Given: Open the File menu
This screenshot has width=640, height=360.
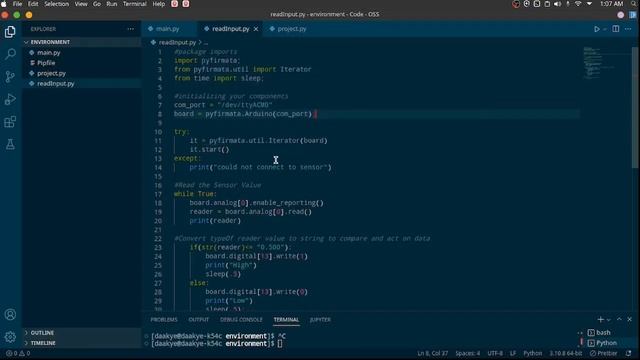Looking at the screenshot, I should (17, 4).
